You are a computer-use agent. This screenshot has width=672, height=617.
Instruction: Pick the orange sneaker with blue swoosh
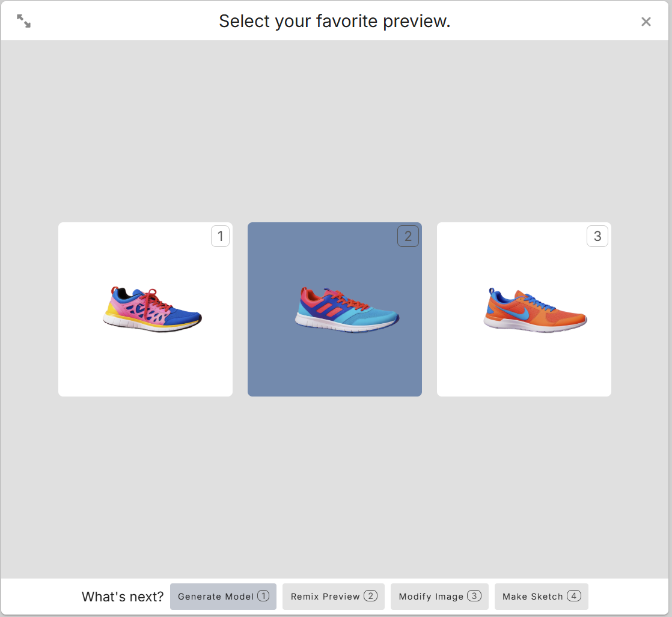[536, 310]
